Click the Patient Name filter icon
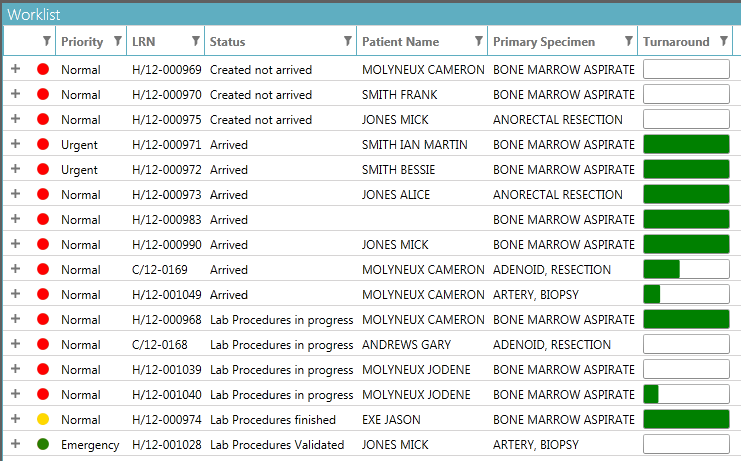 coord(478,41)
